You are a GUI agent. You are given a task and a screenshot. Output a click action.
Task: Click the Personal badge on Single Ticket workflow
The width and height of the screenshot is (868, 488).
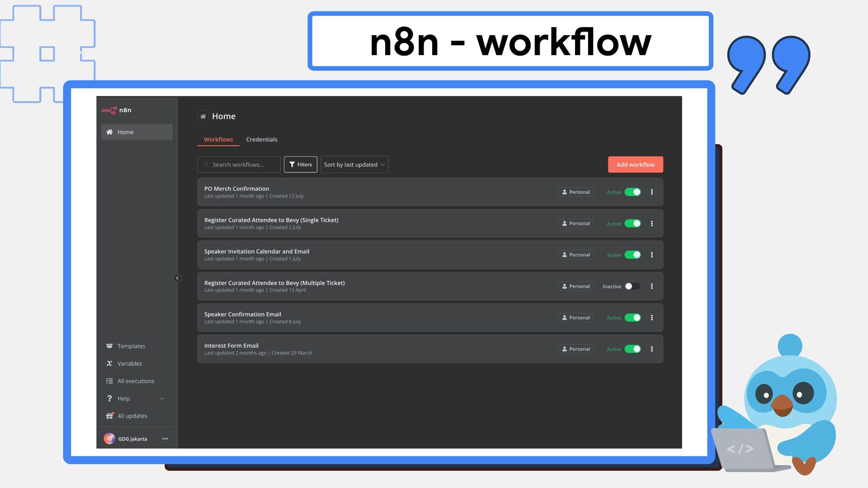coord(576,223)
